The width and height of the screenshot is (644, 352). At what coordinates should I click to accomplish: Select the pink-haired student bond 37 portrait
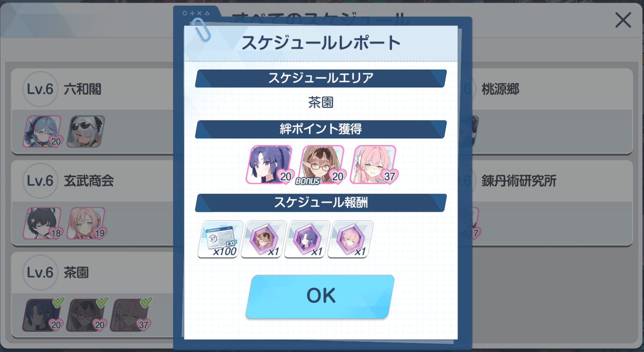(374, 165)
